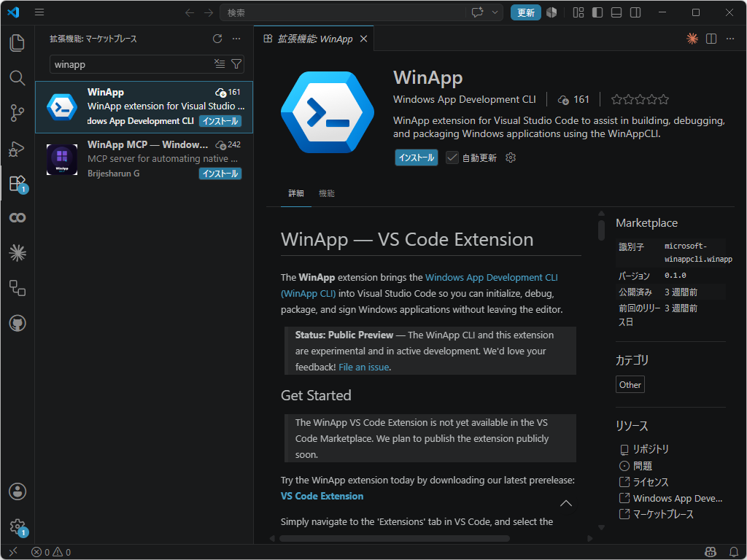Toggle the primary side bar
The image size is (747, 560).
pos(597,12)
